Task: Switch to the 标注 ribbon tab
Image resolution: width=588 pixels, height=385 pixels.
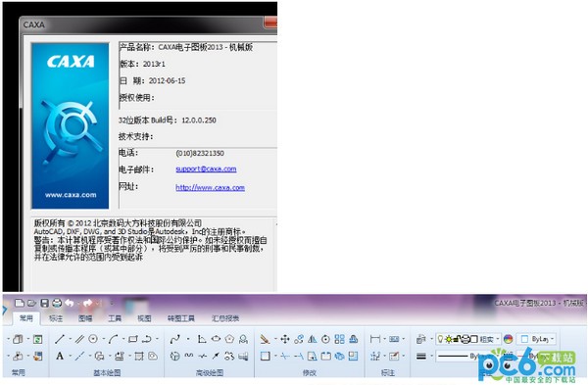Action: pyautogui.click(x=56, y=318)
